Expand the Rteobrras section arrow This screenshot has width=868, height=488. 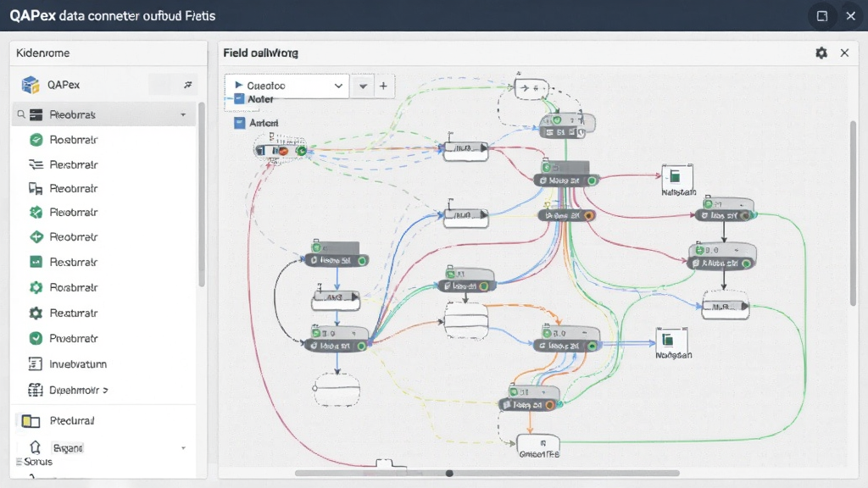(183, 114)
